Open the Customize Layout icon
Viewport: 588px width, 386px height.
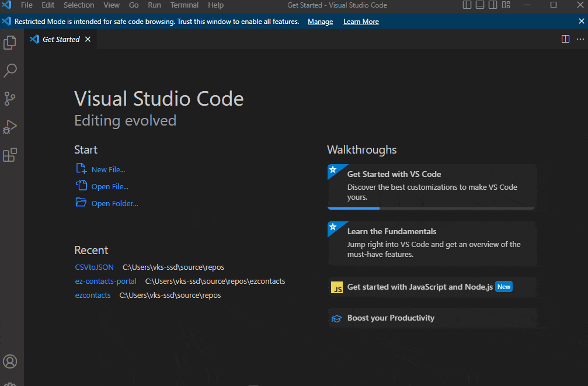(506, 5)
